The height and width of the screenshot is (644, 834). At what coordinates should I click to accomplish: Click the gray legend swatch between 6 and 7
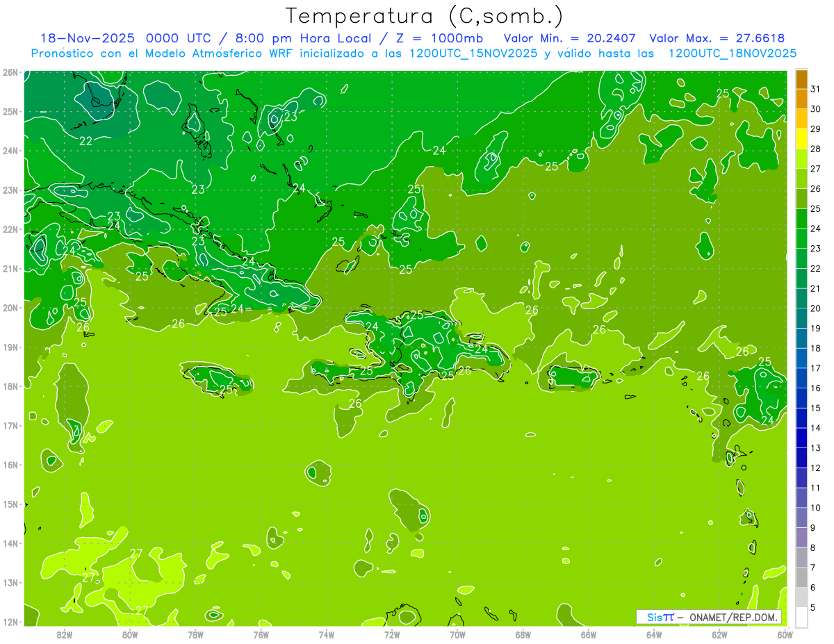click(801, 577)
